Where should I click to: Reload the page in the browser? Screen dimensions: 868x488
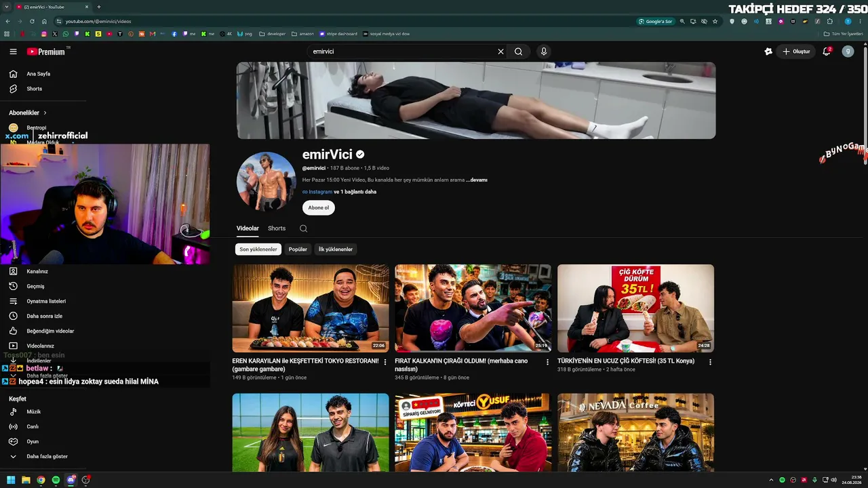pos(32,21)
